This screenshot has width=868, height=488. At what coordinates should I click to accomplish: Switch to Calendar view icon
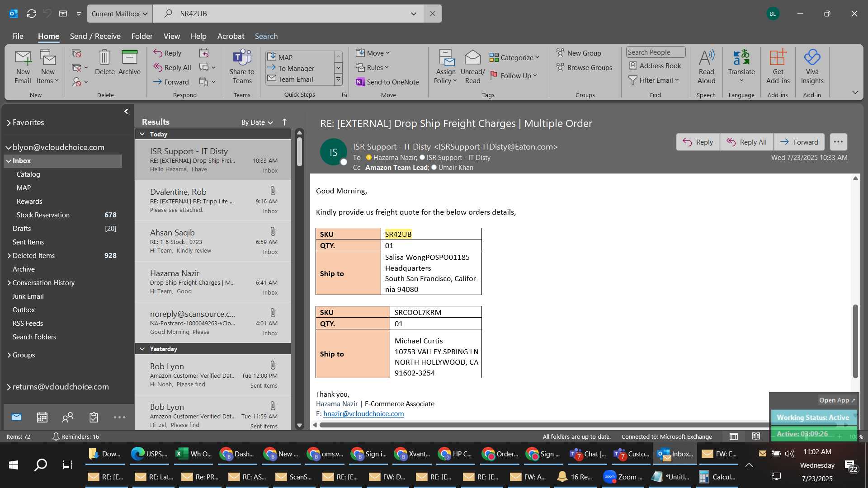42,417
